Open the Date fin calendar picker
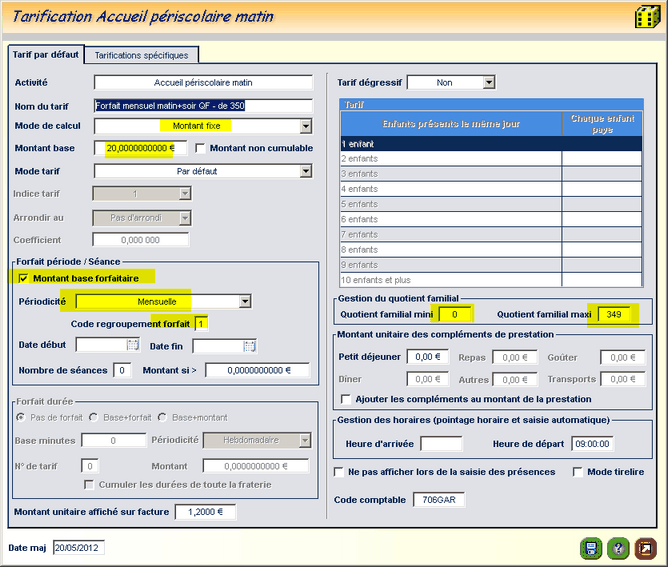 [x=249, y=345]
